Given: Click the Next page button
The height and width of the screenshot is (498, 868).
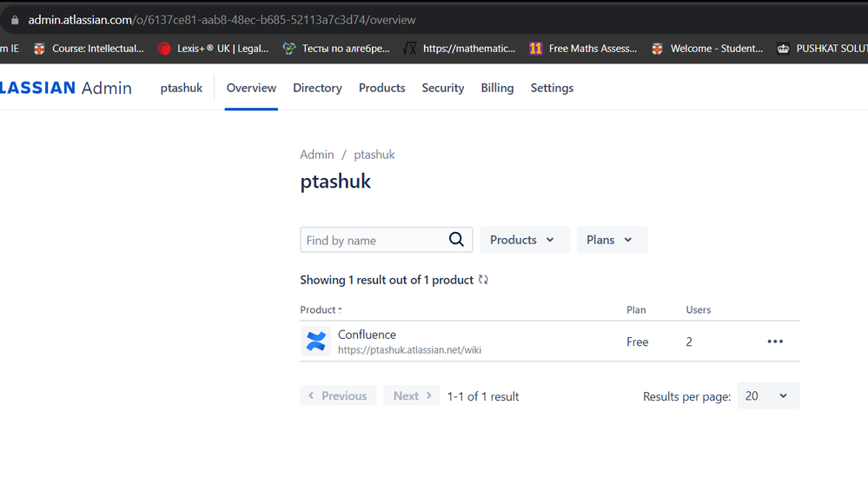Looking at the screenshot, I should [411, 395].
